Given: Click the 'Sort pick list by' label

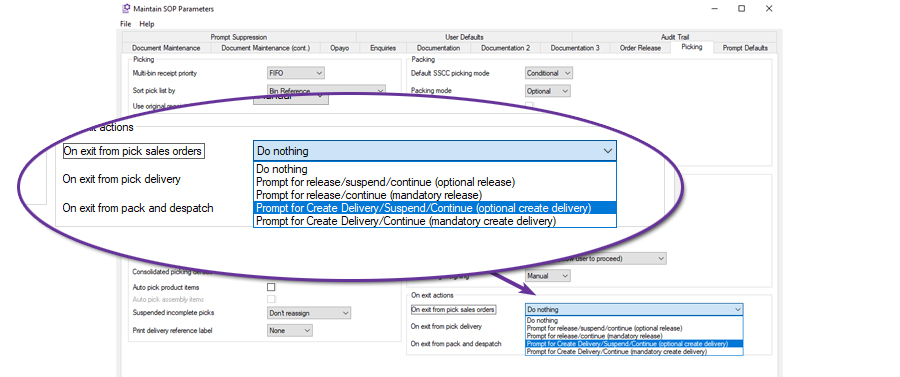Looking at the screenshot, I should click(153, 91).
